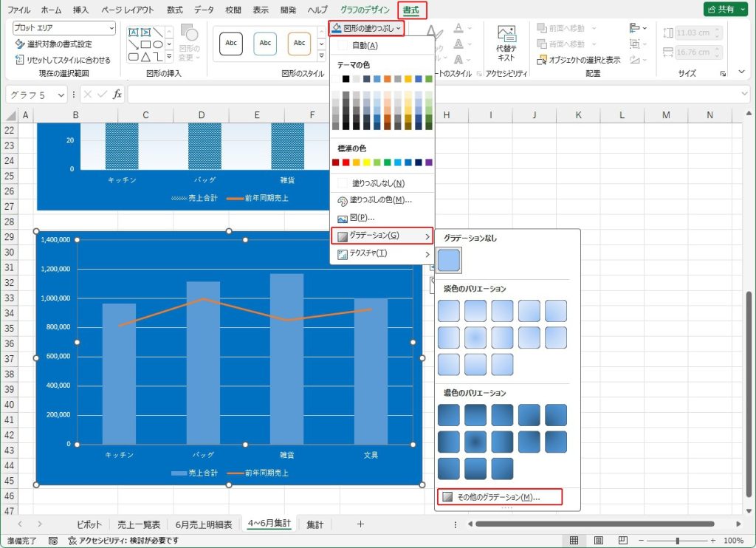Screen dimensions: 756x548
Task: Click the insert function fx icon
Action: (x=117, y=95)
